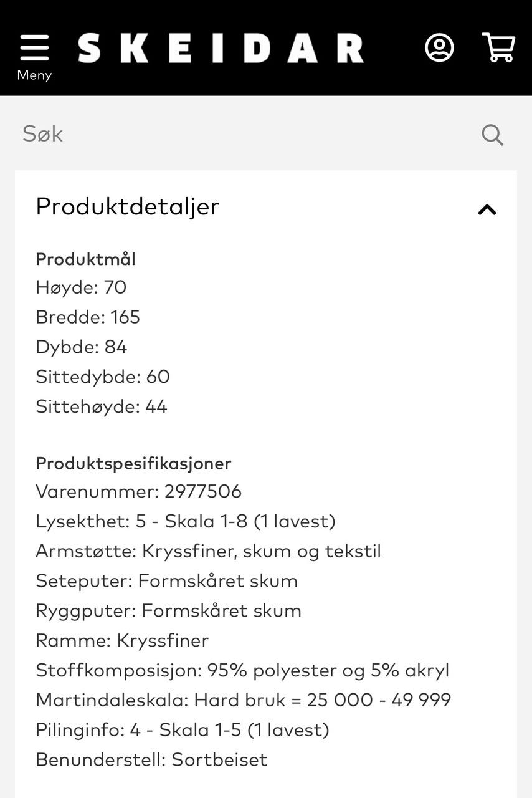Open the user account profile icon

point(439,47)
